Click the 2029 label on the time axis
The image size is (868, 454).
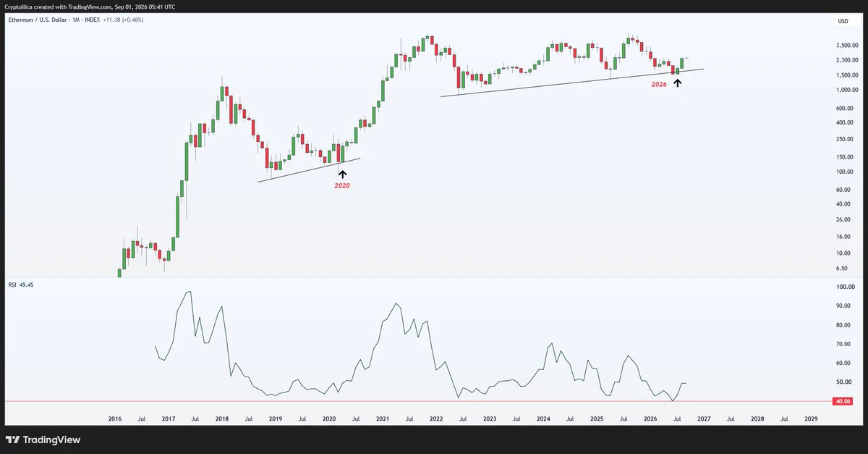point(811,419)
